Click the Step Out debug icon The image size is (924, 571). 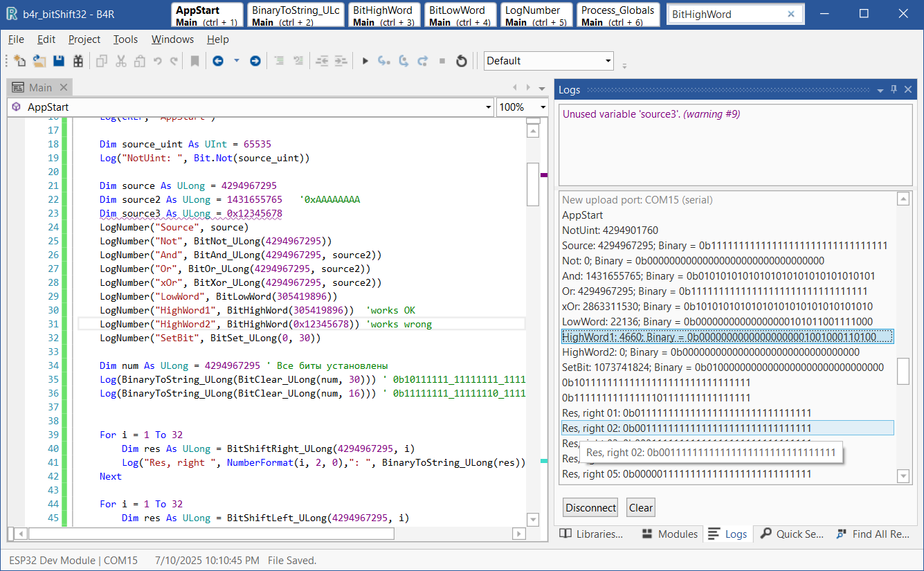423,61
